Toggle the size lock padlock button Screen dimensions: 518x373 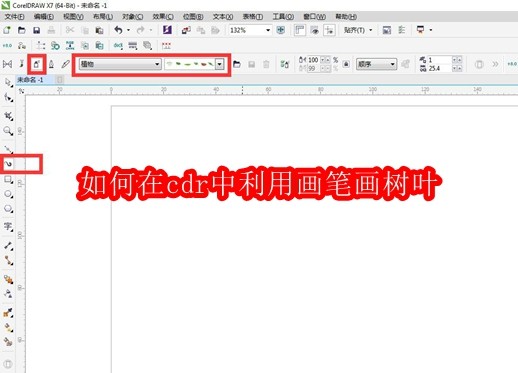pos(346,64)
